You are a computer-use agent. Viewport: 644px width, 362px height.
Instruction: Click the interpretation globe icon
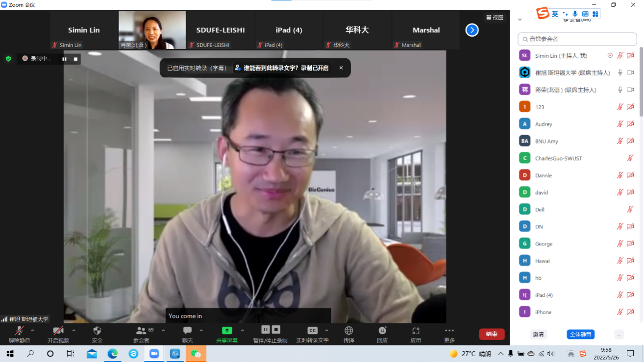[x=349, y=331]
